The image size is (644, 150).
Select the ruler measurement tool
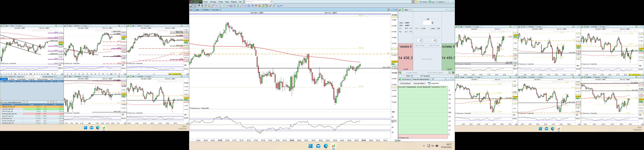(x=274, y=6)
